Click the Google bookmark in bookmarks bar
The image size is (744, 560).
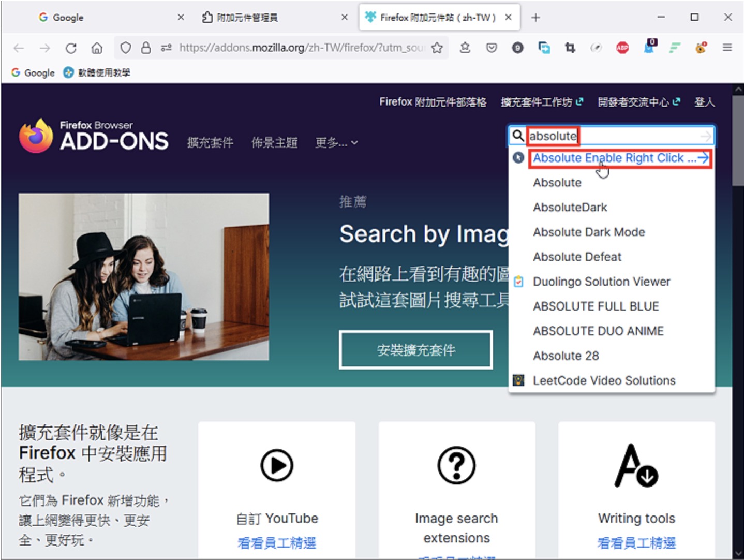[x=33, y=72]
